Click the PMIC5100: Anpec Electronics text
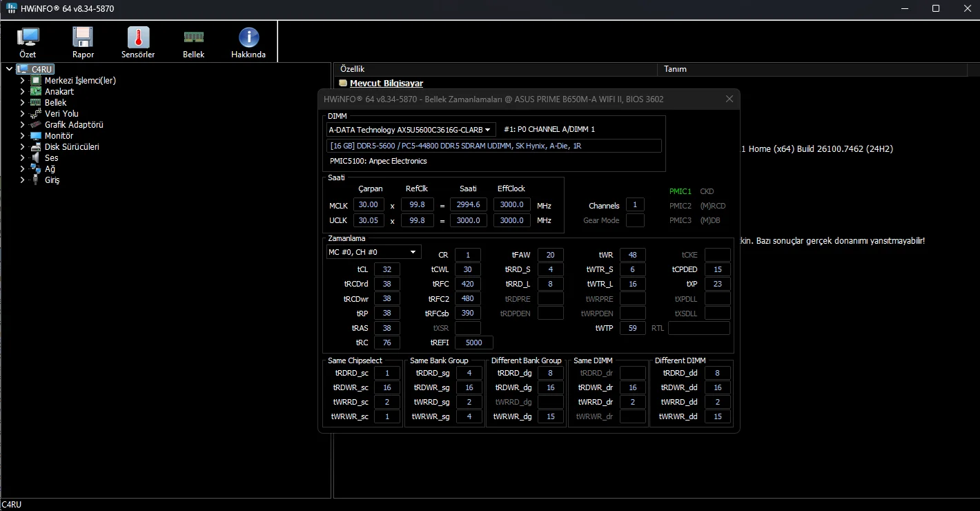This screenshot has height=511, width=980. (378, 161)
